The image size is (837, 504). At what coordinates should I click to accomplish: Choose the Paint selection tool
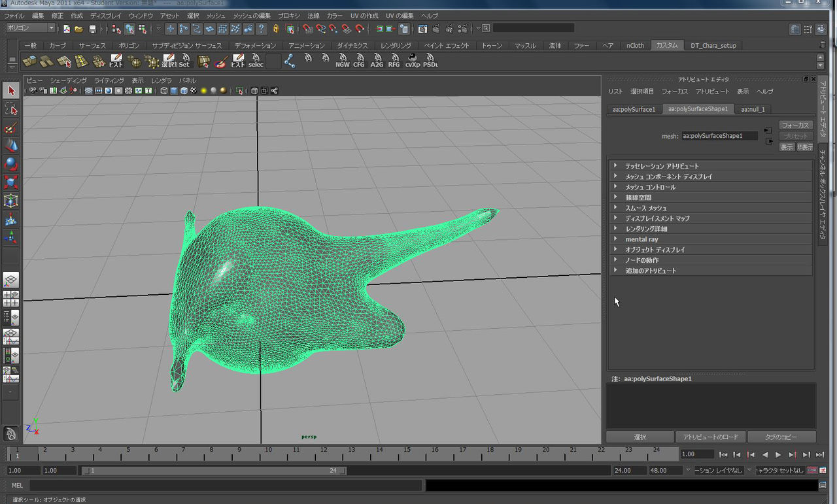(11, 127)
